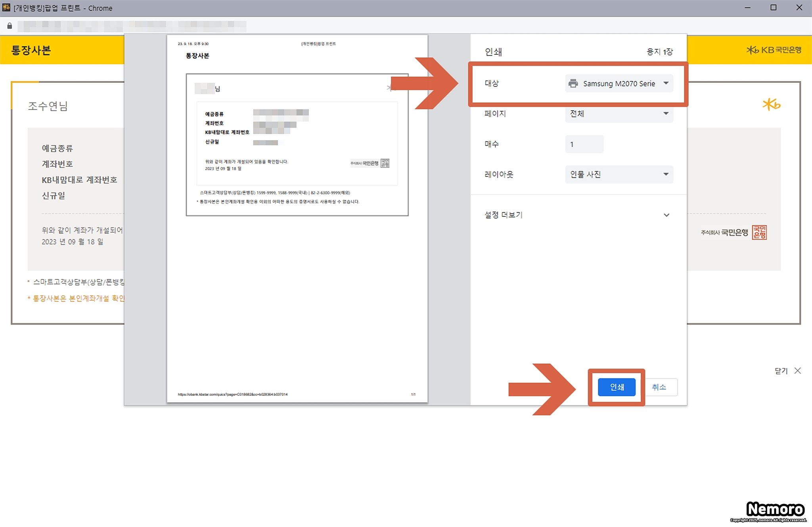Maximize the Chrome popup window

(x=773, y=8)
